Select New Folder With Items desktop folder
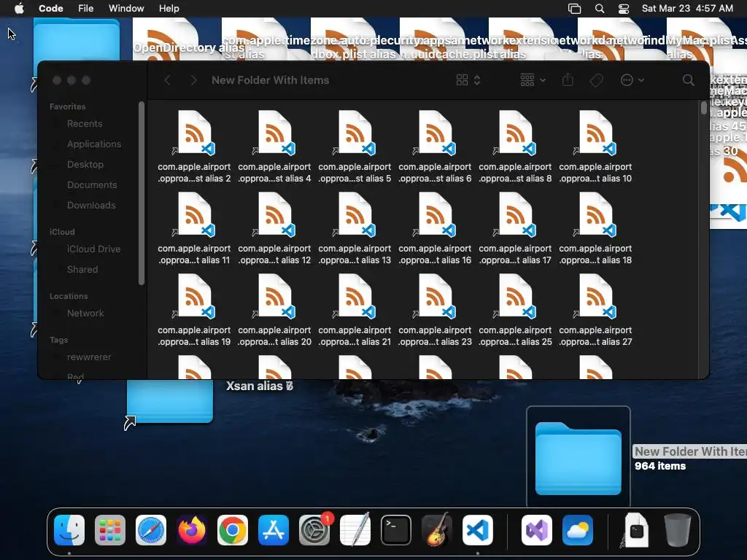Viewport: 747px width, 560px height. tap(578, 457)
